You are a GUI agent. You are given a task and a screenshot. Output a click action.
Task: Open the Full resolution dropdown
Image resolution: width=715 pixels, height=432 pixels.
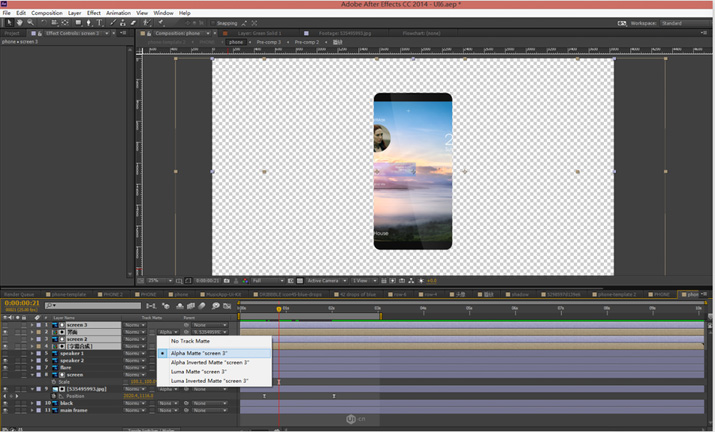point(268,281)
